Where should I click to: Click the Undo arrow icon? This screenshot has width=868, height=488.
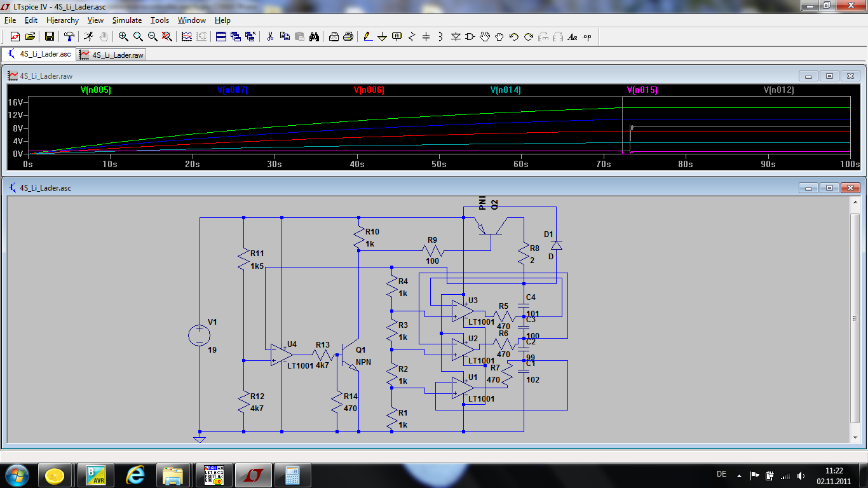tap(514, 37)
